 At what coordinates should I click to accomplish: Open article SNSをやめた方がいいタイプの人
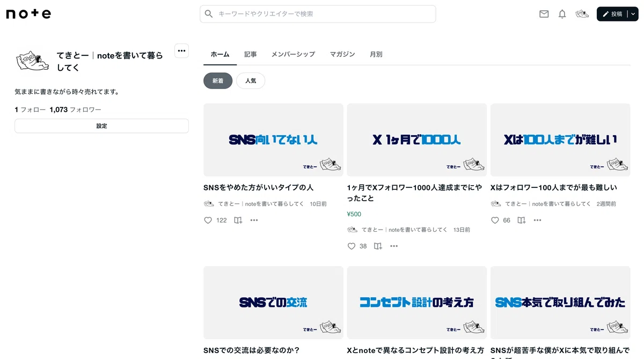(x=259, y=188)
